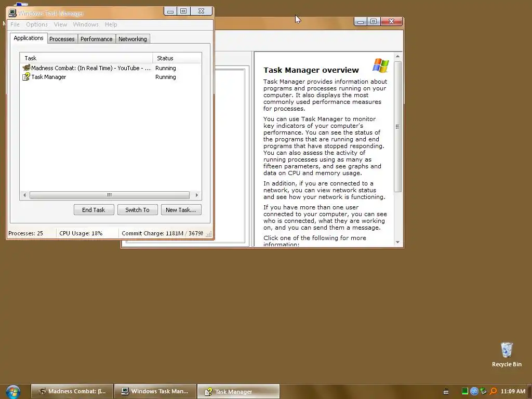The width and height of the screenshot is (532, 399).
Task: Select the Madness Combat YouTube task row
Action: point(111,68)
